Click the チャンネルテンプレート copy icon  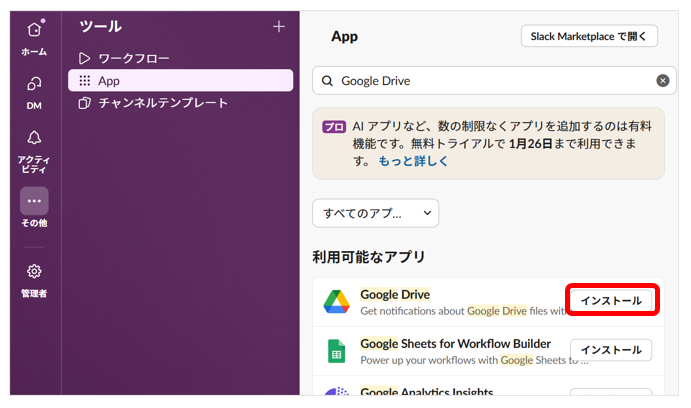tap(84, 103)
